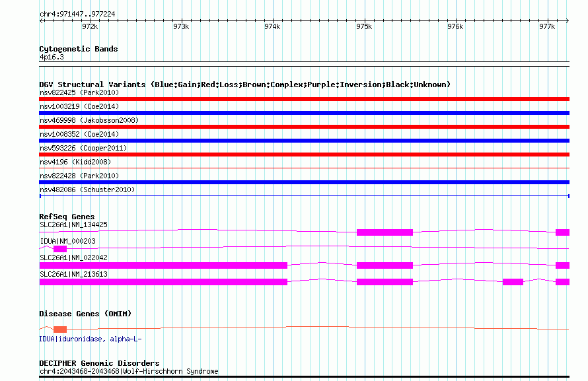Screen dimensions: 588x381
Task: Open the SLC26A1|NM_213613 transcript label
Action: (73, 274)
